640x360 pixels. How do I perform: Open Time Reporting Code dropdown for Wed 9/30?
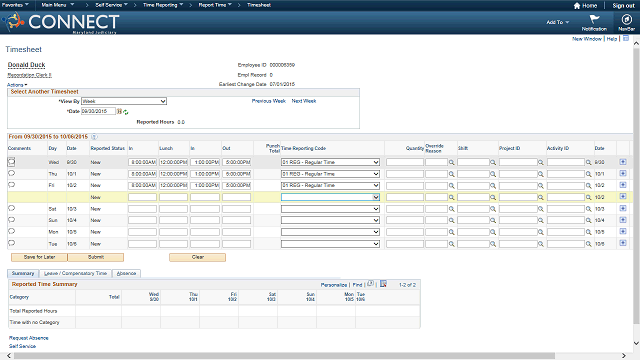tap(330, 162)
